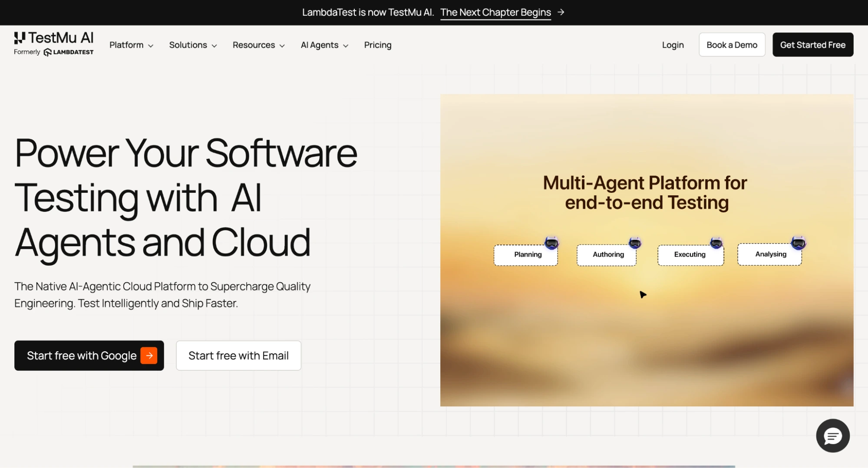Click the Login link
868x468 pixels.
[x=673, y=45]
